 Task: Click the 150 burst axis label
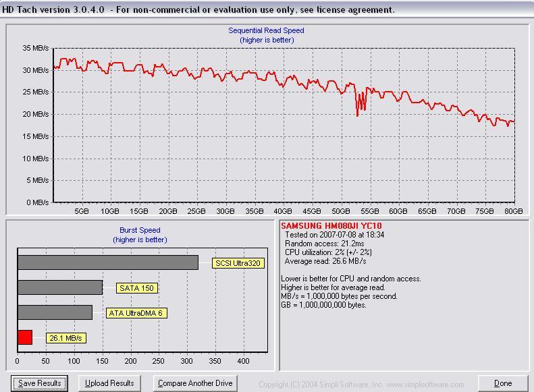pos(102,362)
